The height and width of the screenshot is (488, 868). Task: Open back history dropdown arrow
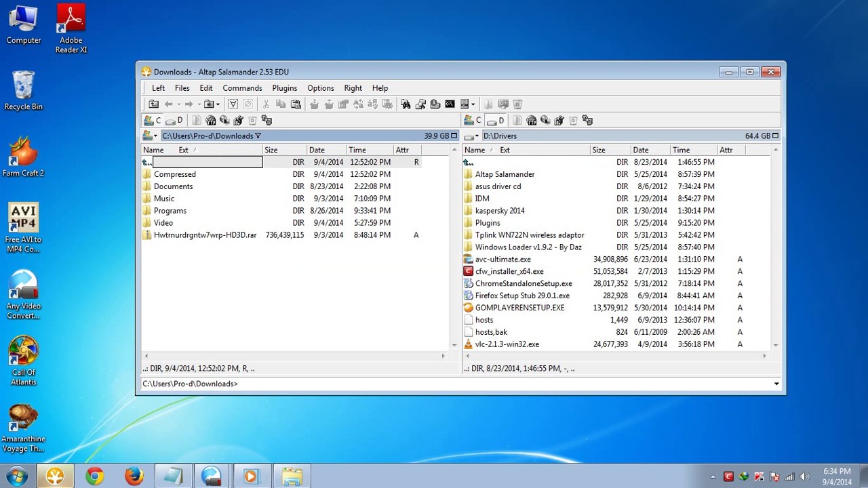click(x=178, y=104)
